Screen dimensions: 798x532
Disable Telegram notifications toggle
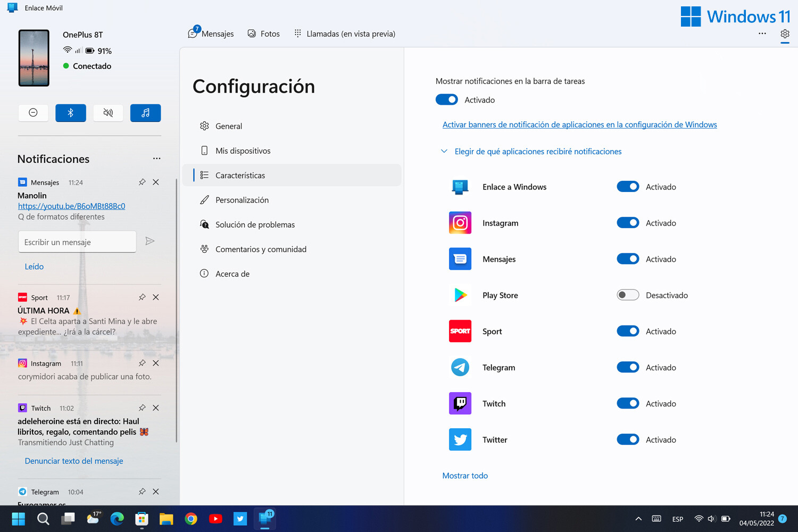[x=628, y=367]
